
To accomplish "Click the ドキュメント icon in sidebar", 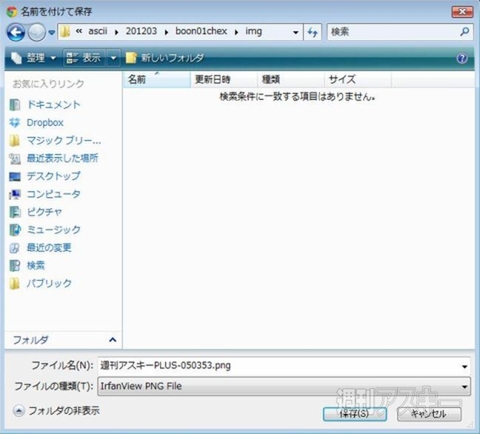I will 15,105.
